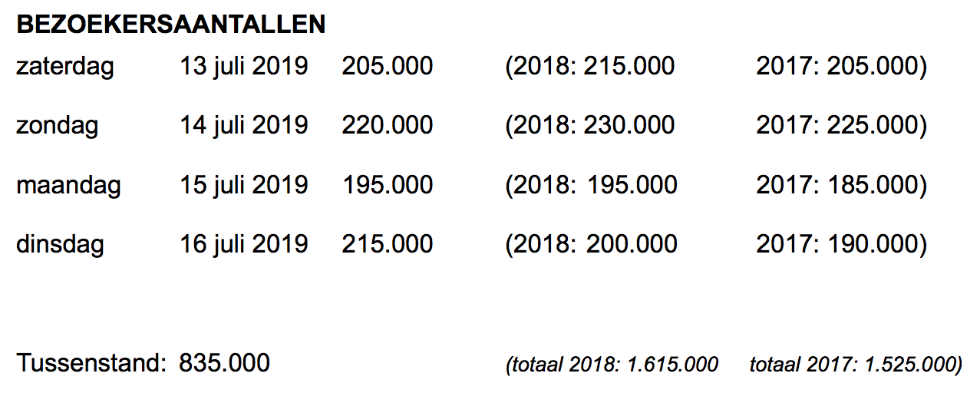
Task: Click the 220.000 visitor count
Action: (x=388, y=124)
